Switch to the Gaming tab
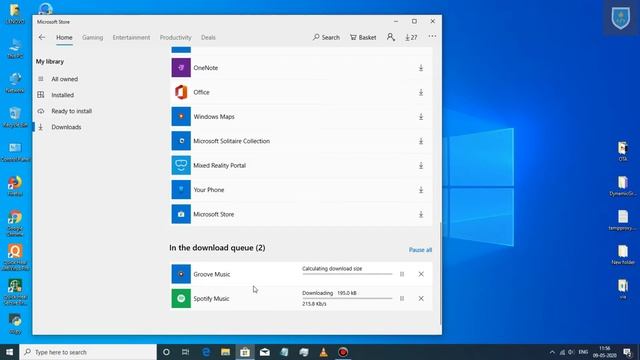640x360 pixels. [x=92, y=37]
